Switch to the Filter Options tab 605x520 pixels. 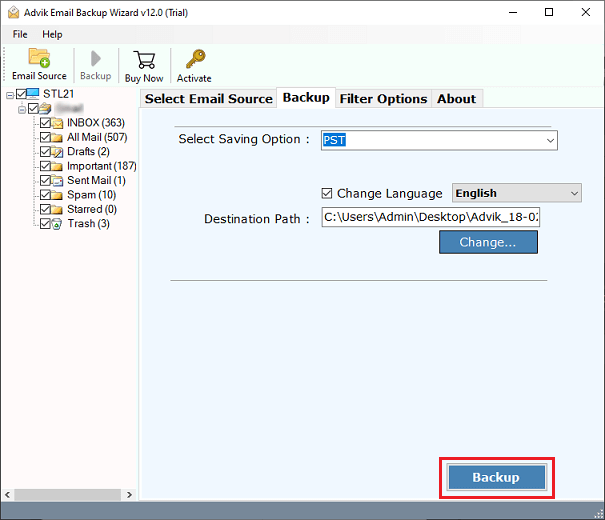point(383,98)
